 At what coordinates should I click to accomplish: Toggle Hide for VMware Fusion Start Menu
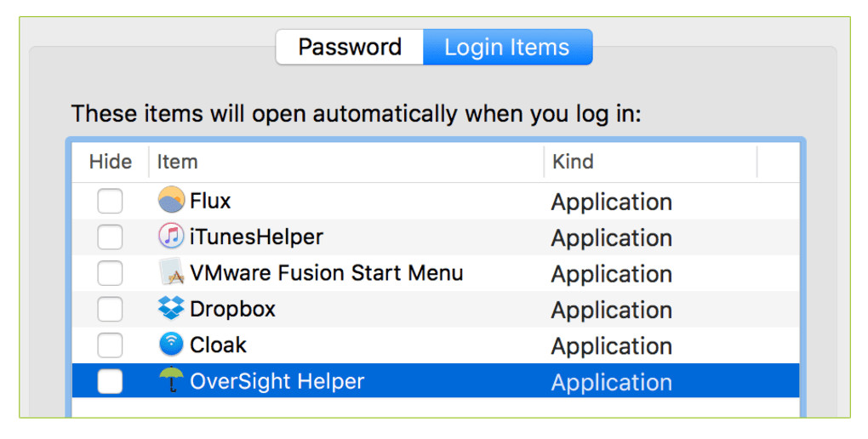coord(110,274)
